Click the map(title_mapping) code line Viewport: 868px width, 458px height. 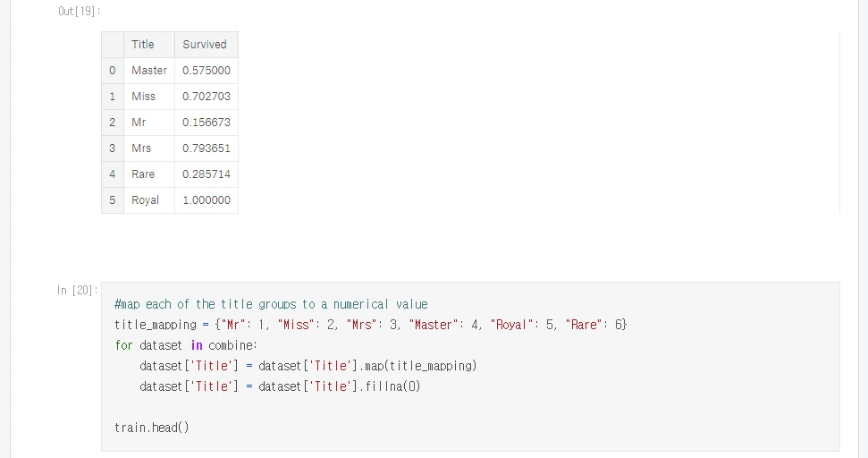(x=308, y=366)
